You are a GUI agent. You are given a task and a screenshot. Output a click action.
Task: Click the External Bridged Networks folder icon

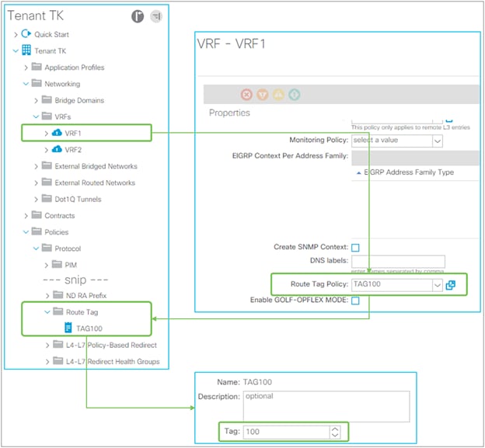[47, 165]
